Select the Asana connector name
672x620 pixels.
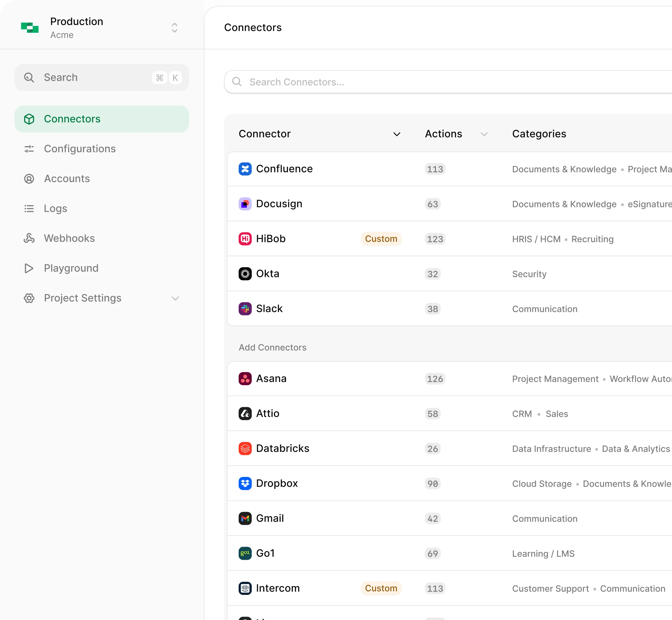tap(271, 379)
